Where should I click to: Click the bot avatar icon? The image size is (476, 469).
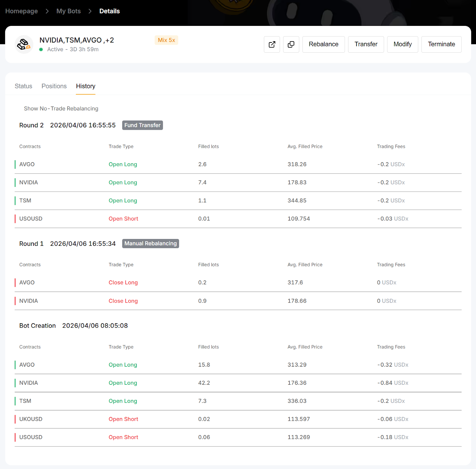pyautogui.click(x=24, y=44)
